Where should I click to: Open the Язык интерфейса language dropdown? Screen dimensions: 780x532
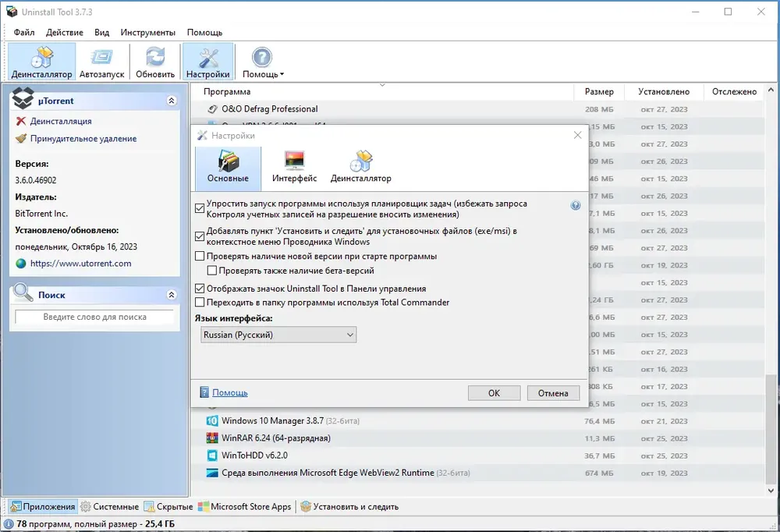coord(278,335)
